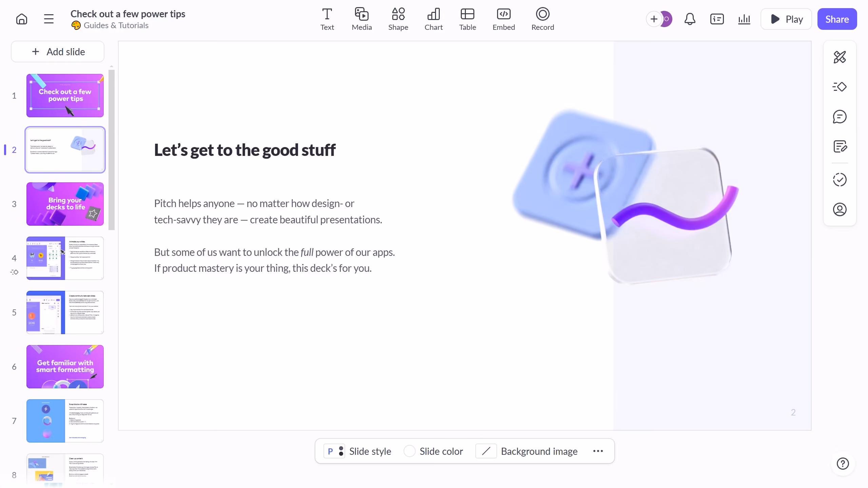Go to the Home icon
The image size is (868, 488).
[x=22, y=19]
